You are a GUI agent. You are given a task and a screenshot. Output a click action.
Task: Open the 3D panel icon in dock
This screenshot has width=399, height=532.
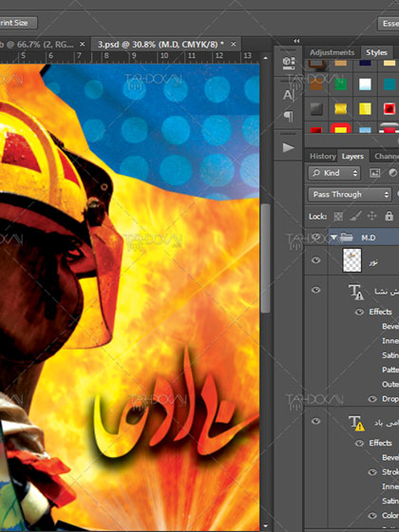(x=289, y=63)
